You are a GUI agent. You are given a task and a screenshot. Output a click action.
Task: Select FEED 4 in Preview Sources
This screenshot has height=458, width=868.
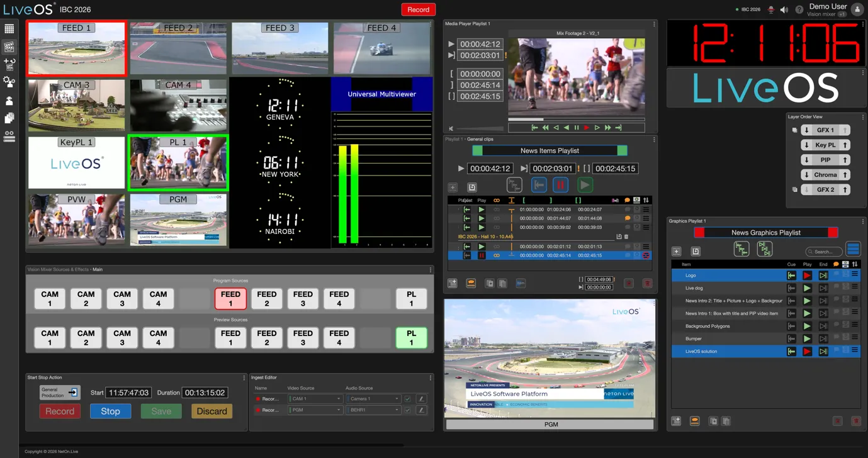(x=339, y=338)
